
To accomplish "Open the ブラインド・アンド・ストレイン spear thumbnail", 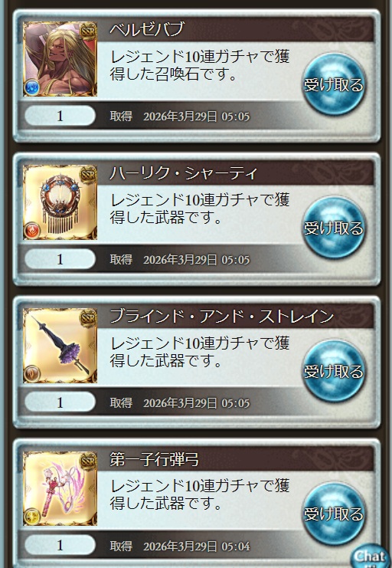I will pyautogui.click(x=60, y=345).
